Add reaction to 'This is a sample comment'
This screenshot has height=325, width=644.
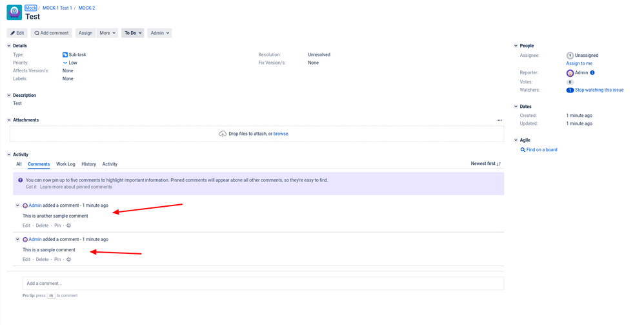click(68, 260)
